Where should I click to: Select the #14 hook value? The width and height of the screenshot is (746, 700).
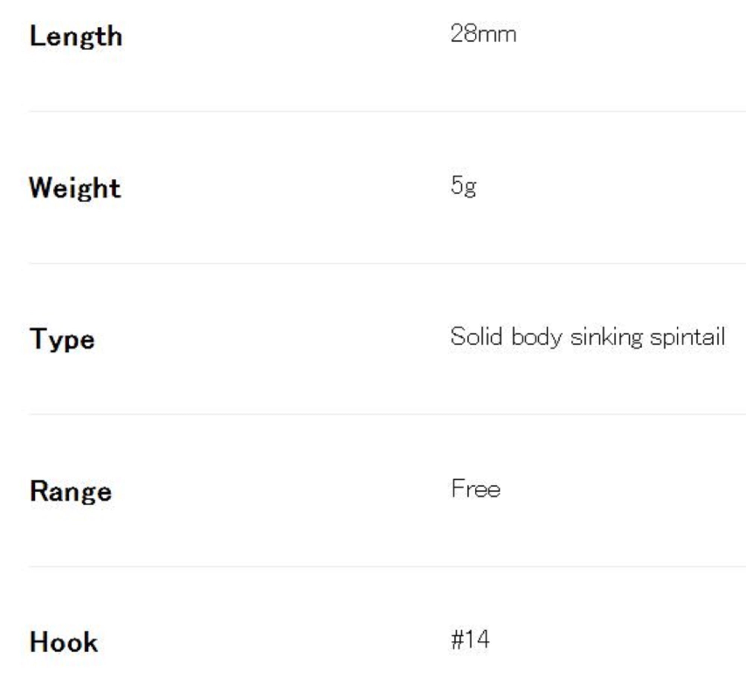coord(470,640)
